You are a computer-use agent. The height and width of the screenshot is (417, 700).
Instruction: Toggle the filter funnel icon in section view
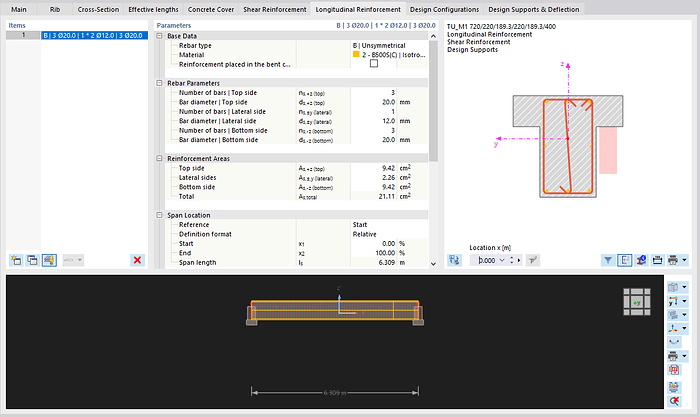coord(608,260)
